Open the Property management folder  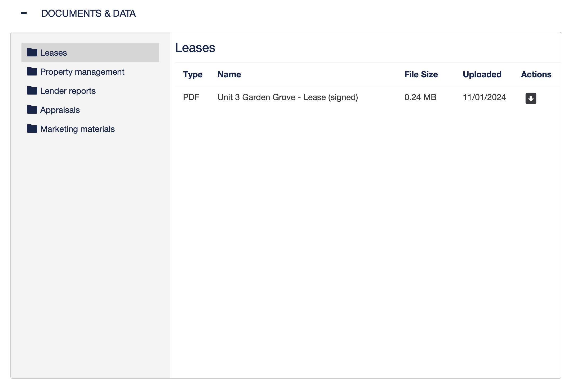pos(82,72)
